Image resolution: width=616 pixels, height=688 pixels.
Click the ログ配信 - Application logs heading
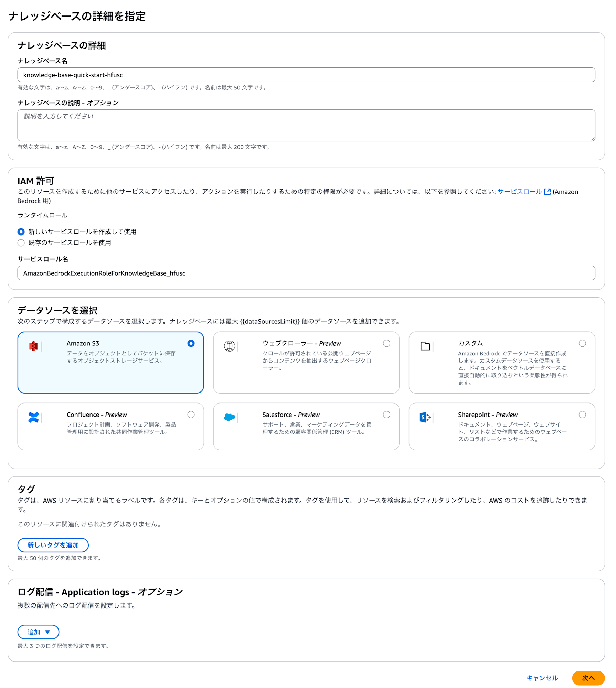coord(100,592)
